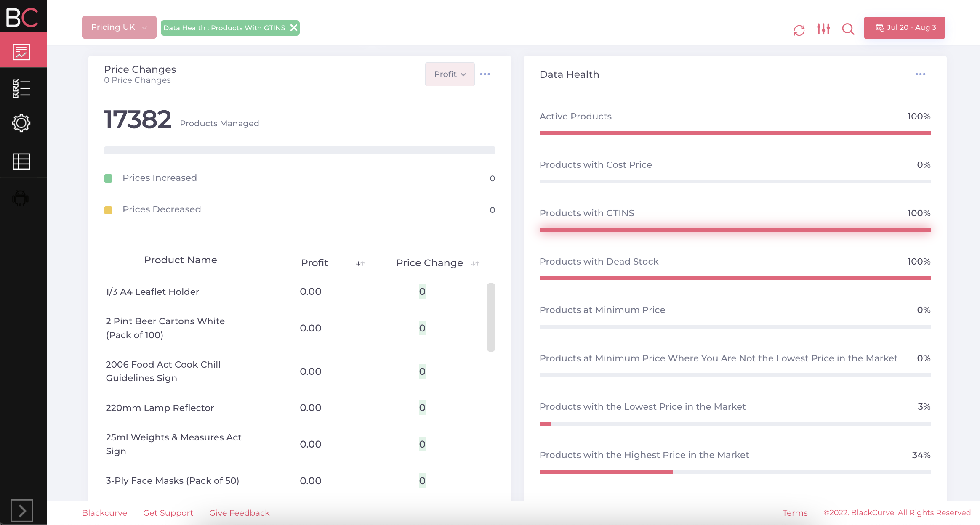Image resolution: width=980 pixels, height=525 pixels.
Task: Click the refresh/sync icon in header
Action: pyautogui.click(x=799, y=28)
